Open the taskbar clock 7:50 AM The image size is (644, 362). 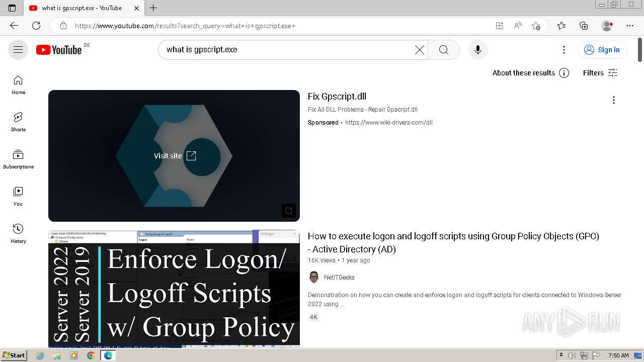pos(618,355)
